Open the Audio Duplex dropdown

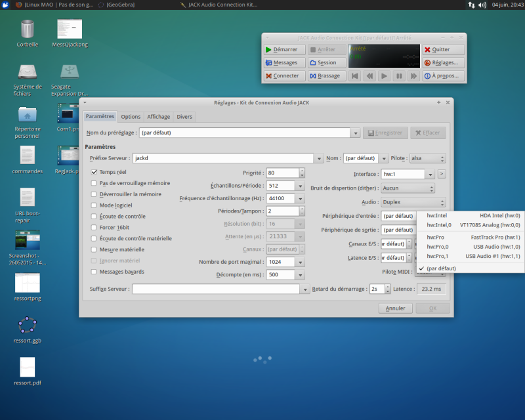tap(413, 203)
